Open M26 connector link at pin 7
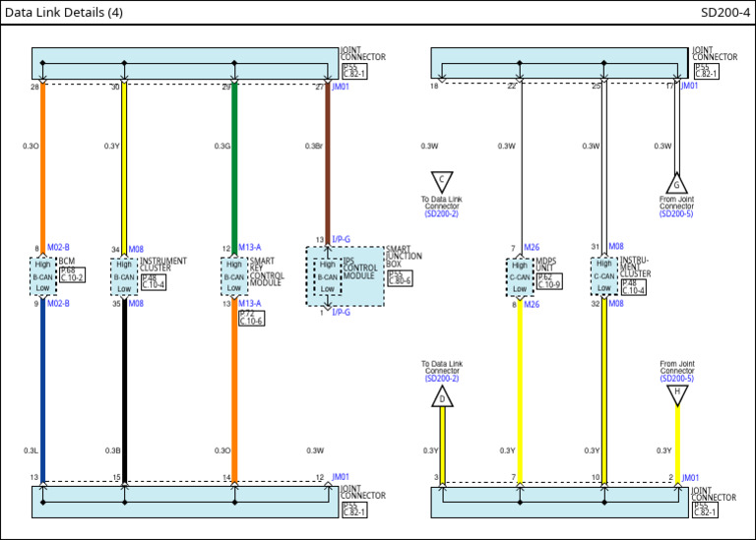Screen dimensions: 756x540 (532, 247)
